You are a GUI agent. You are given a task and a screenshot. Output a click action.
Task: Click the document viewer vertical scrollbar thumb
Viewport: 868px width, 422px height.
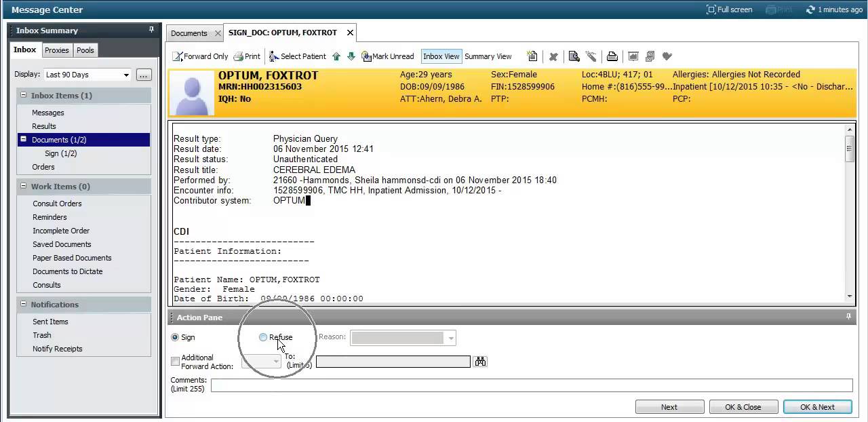(x=849, y=148)
